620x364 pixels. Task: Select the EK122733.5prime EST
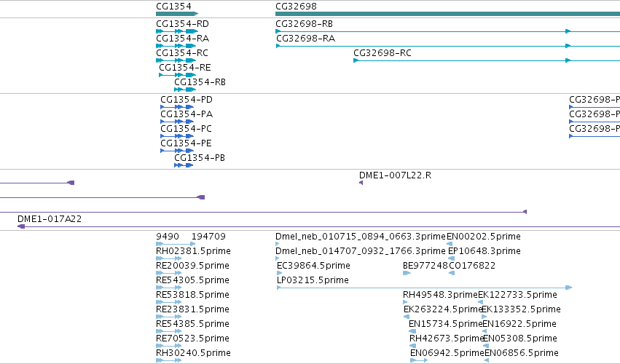517,295
